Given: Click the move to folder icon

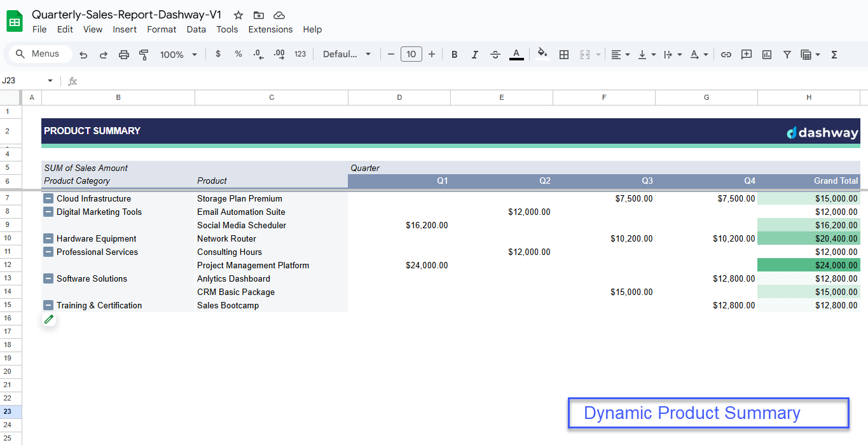Looking at the screenshot, I should pos(259,15).
